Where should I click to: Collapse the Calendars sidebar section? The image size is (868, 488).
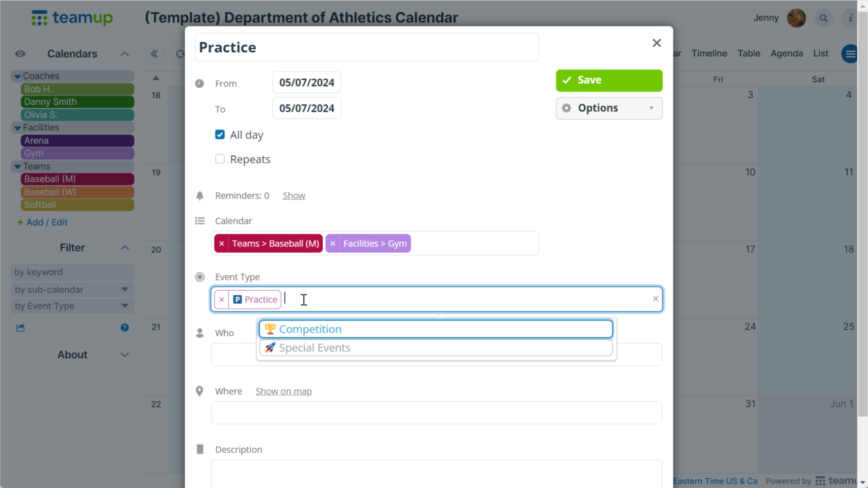125,54
